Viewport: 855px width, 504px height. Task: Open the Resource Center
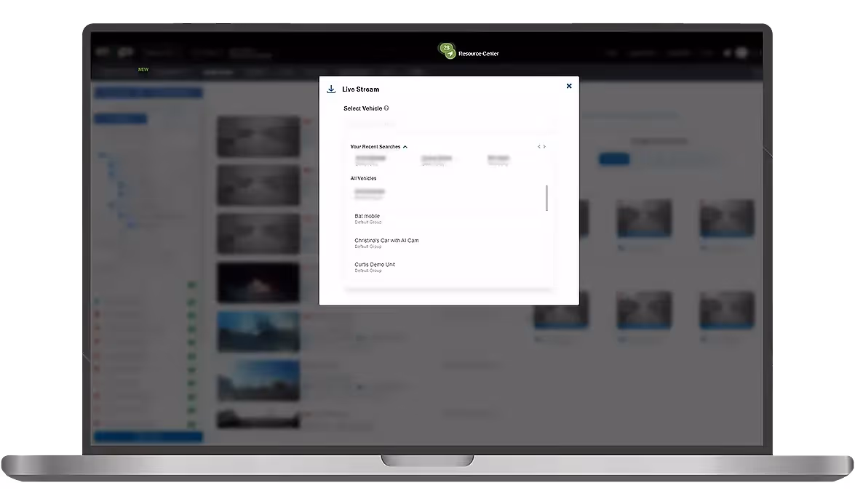click(x=469, y=52)
